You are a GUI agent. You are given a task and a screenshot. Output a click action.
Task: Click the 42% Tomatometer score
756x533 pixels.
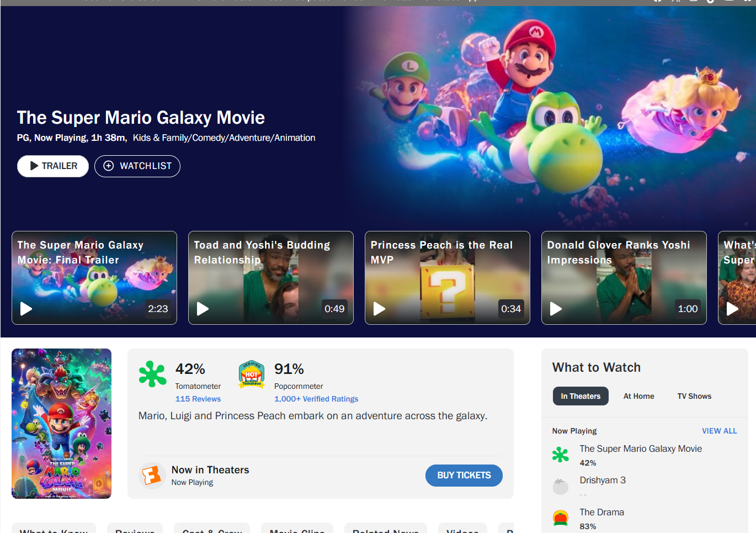(x=190, y=369)
